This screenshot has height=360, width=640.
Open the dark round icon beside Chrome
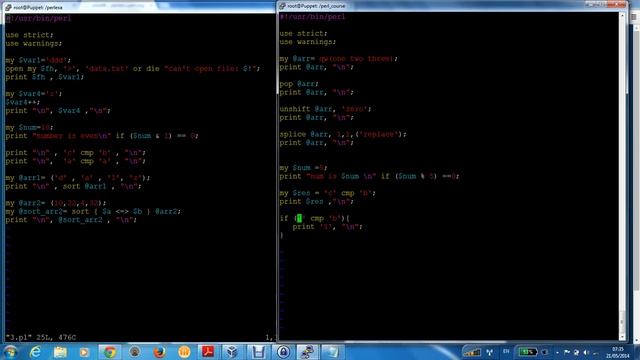(134, 352)
